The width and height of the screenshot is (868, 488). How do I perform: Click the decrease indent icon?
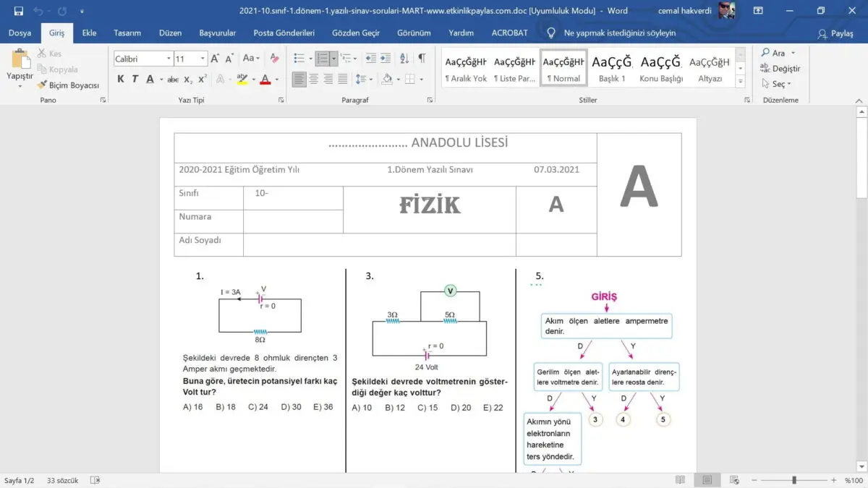(370, 59)
